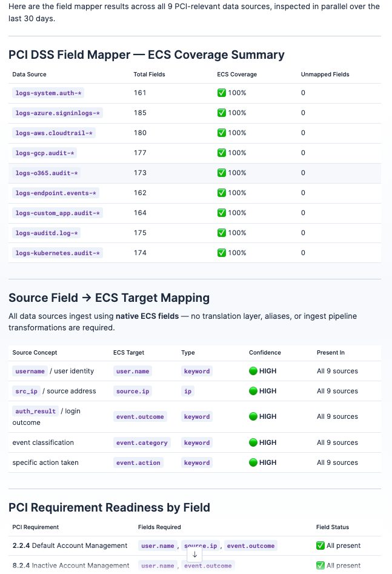Click the PCI Requirement column header
The width and height of the screenshot is (392, 574).
click(x=36, y=527)
